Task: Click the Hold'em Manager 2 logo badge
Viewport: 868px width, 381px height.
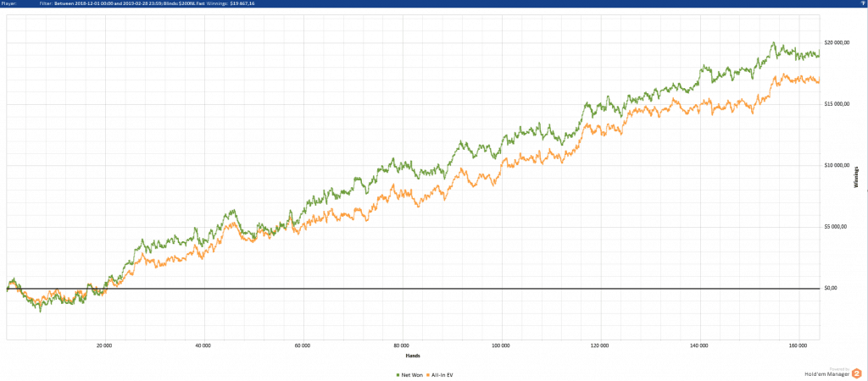Action: point(857,373)
